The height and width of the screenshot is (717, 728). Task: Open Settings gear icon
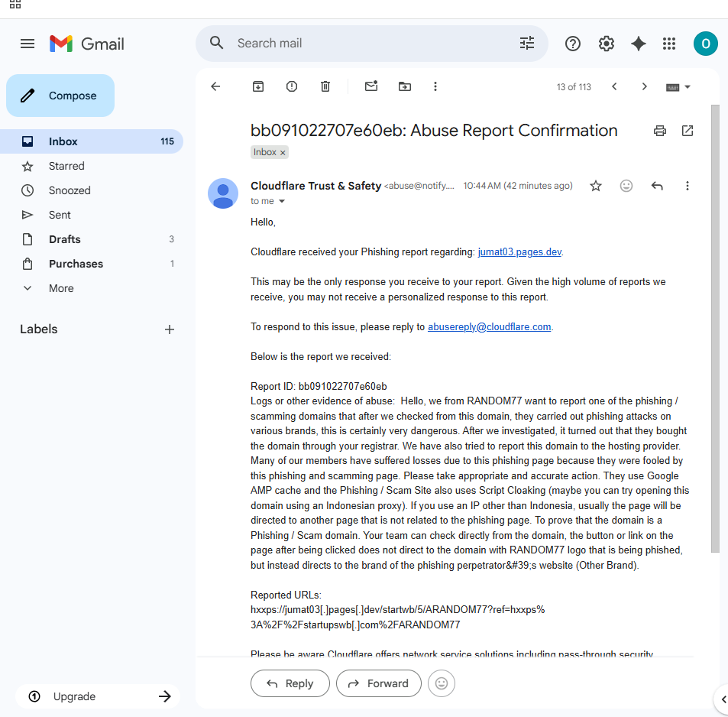606,44
